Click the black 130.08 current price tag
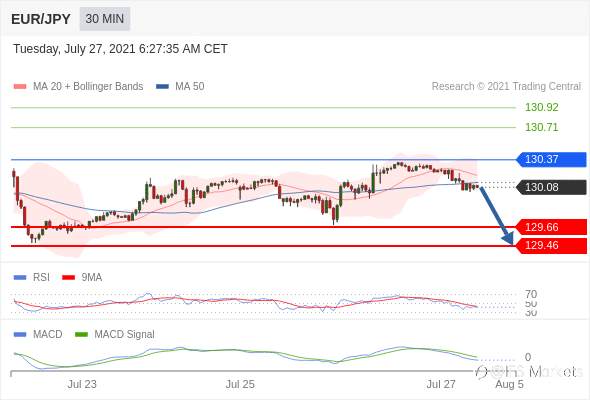 click(551, 187)
